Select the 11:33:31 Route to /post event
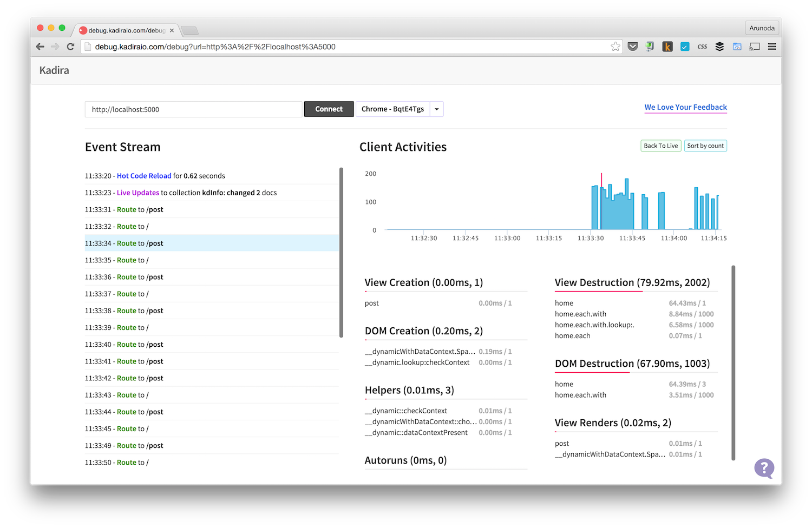Viewport: 812px width, 528px height. tap(212, 209)
